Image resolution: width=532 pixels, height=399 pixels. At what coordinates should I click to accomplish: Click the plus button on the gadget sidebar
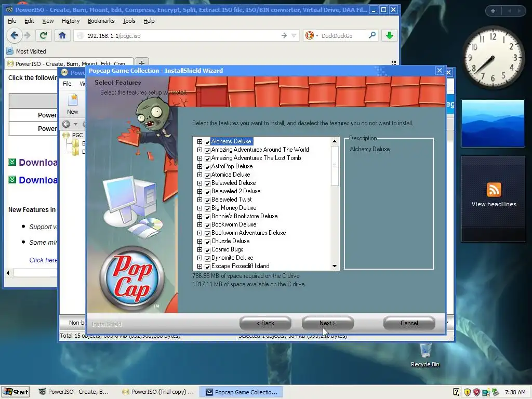pyautogui.click(x=493, y=11)
